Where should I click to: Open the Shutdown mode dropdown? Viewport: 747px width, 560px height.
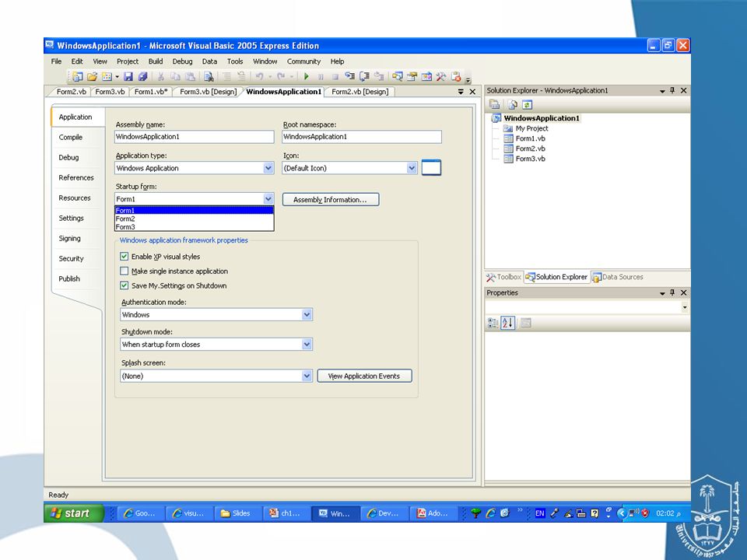tap(307, 345)
